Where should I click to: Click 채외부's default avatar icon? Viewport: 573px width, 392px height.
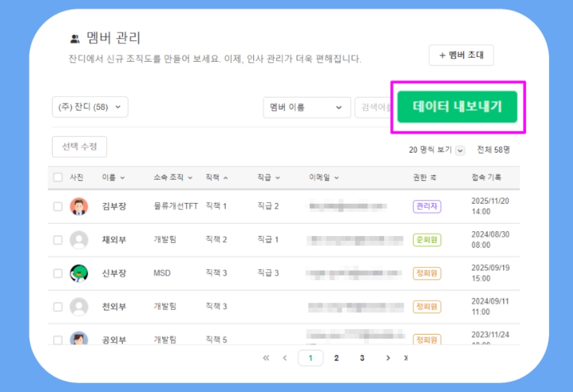click(79, 240)
